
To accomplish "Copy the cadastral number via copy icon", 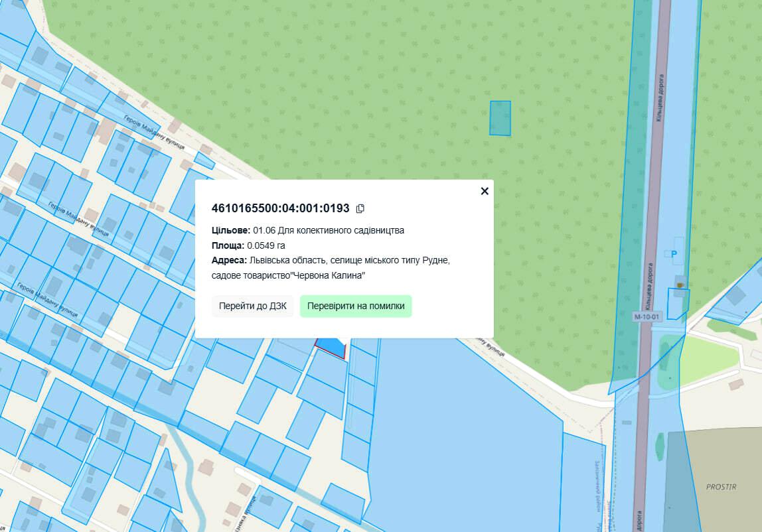I will [x=360, y=208].
